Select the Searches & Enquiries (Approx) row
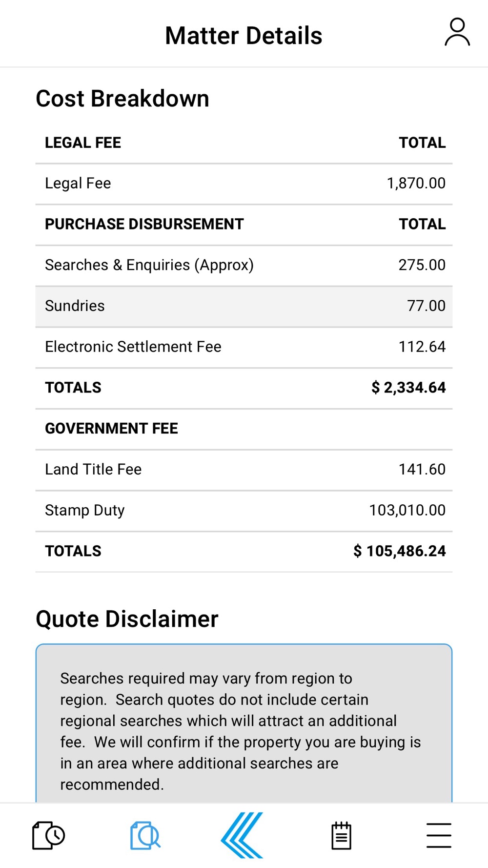Screen dimensions: 488x868 244,266
